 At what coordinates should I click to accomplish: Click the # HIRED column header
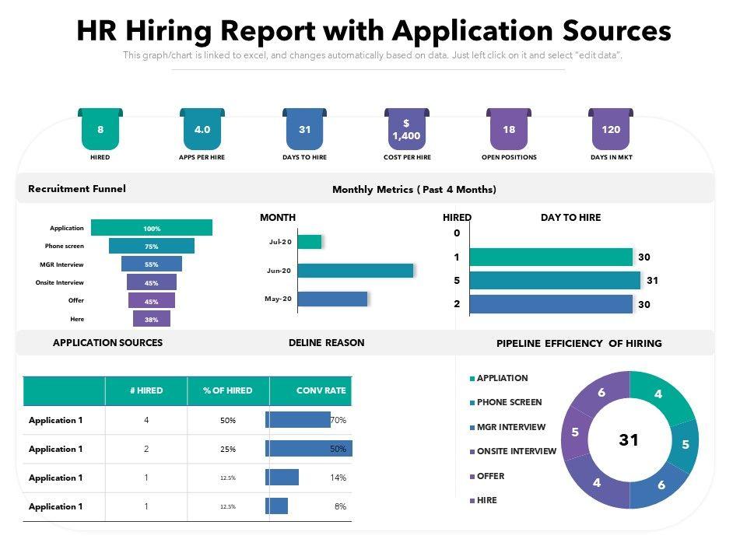tap(146, 390)
